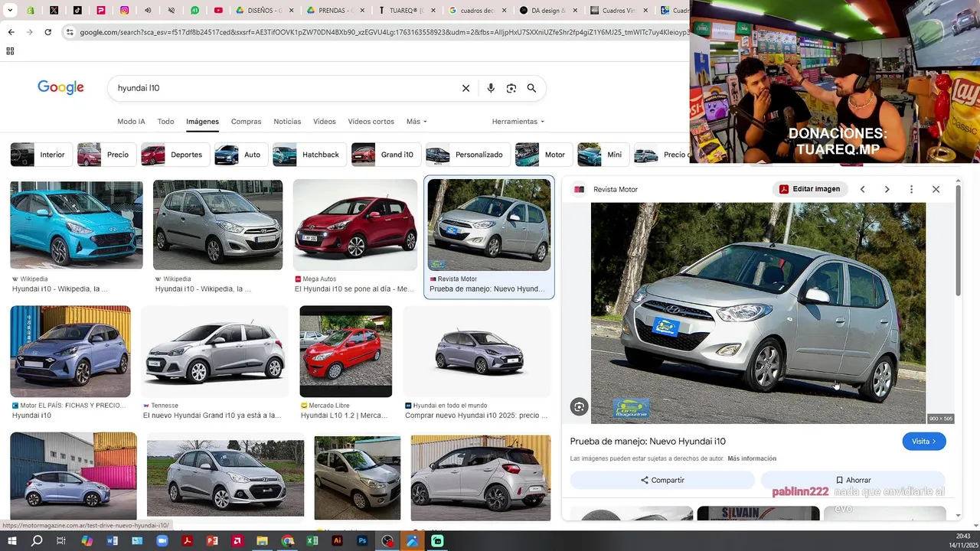Select the Videos cortos tab
This screenshot has height=551, width=980.
point(371,122)
